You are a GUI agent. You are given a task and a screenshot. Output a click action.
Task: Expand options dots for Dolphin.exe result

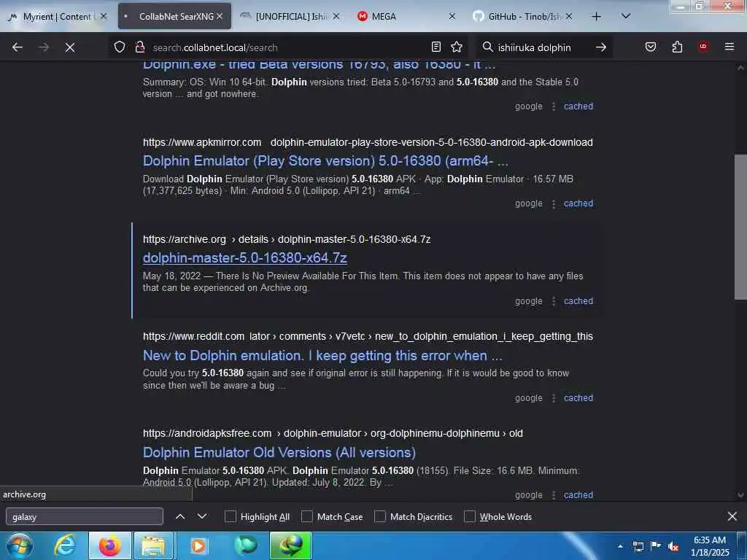tap(554, 106)
